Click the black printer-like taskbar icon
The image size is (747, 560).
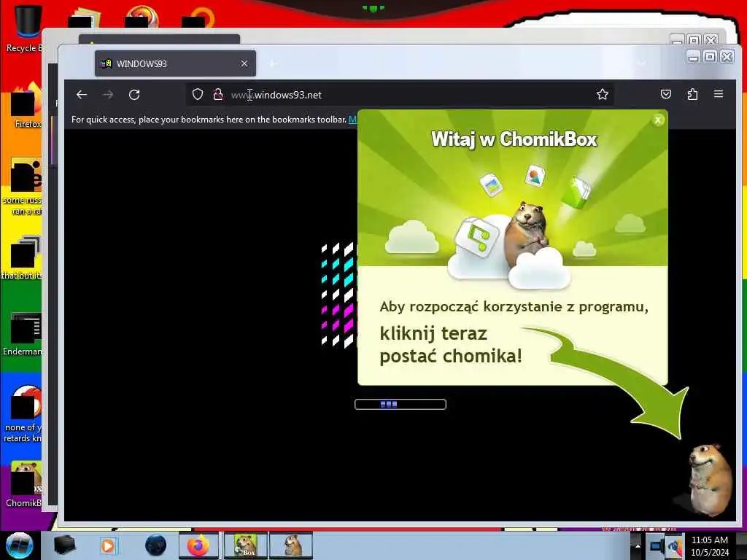(x=64, y=545)
